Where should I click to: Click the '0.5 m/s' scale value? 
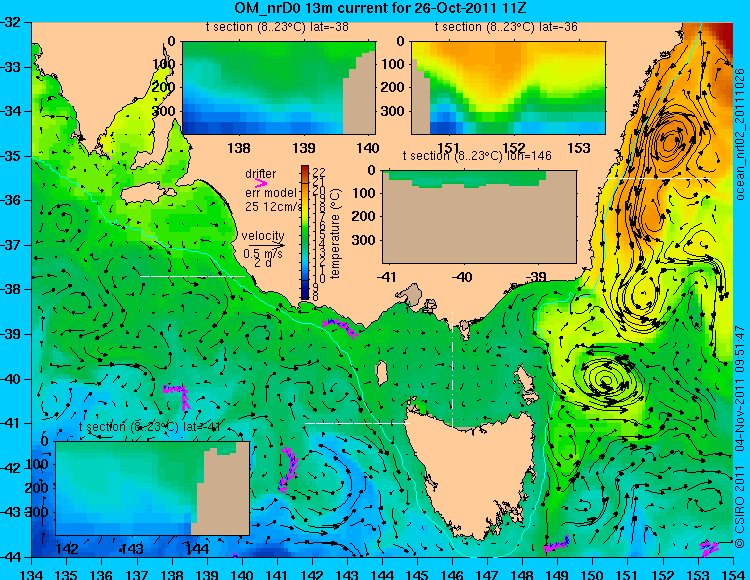[x=263, y=253]
